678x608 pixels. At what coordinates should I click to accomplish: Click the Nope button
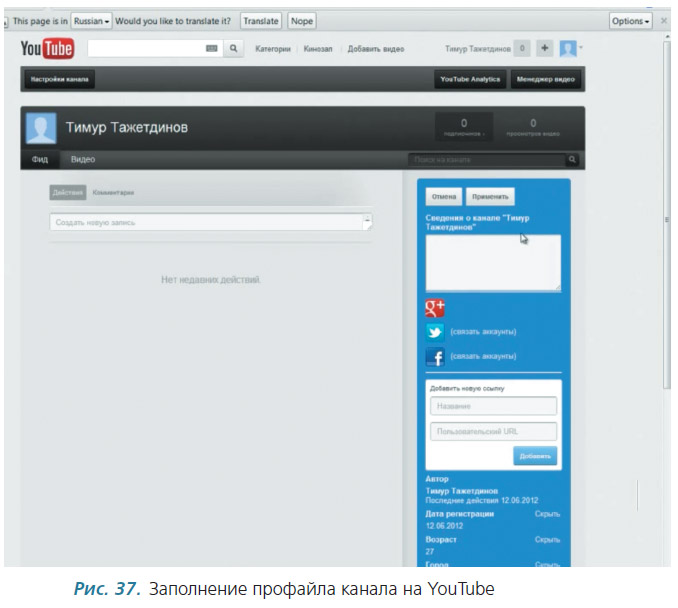point(302,21)
